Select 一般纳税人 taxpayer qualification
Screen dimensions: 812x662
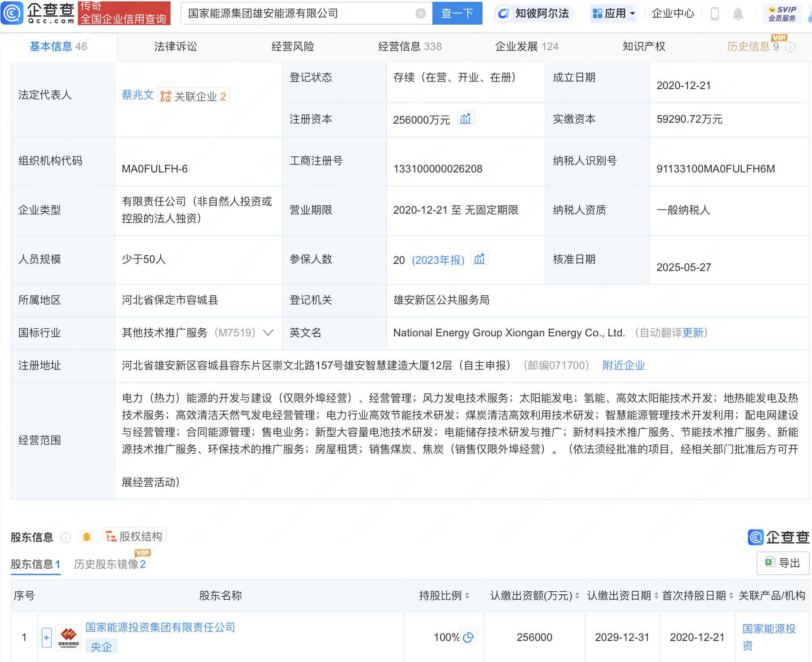pos(683,210)
